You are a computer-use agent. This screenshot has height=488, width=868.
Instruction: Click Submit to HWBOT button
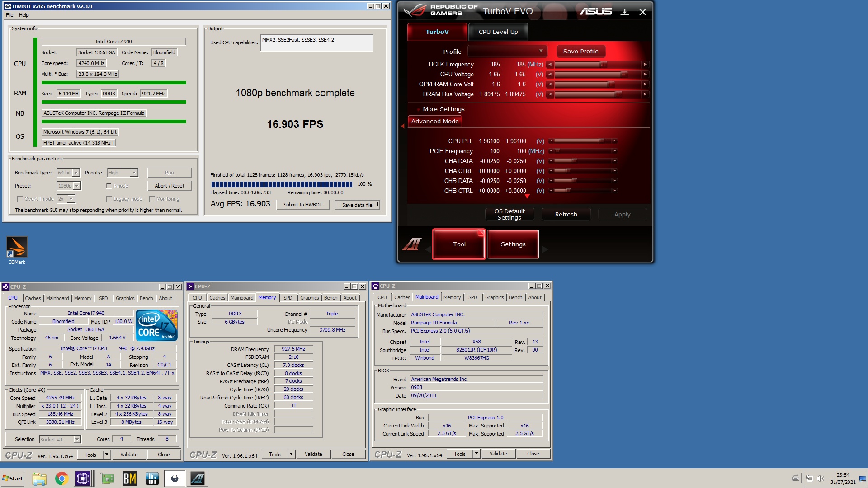click(x=302, y=205)
